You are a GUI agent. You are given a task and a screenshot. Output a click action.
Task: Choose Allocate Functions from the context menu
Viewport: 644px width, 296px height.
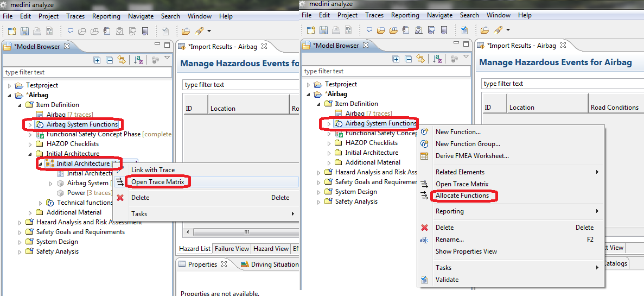point(462,196)
